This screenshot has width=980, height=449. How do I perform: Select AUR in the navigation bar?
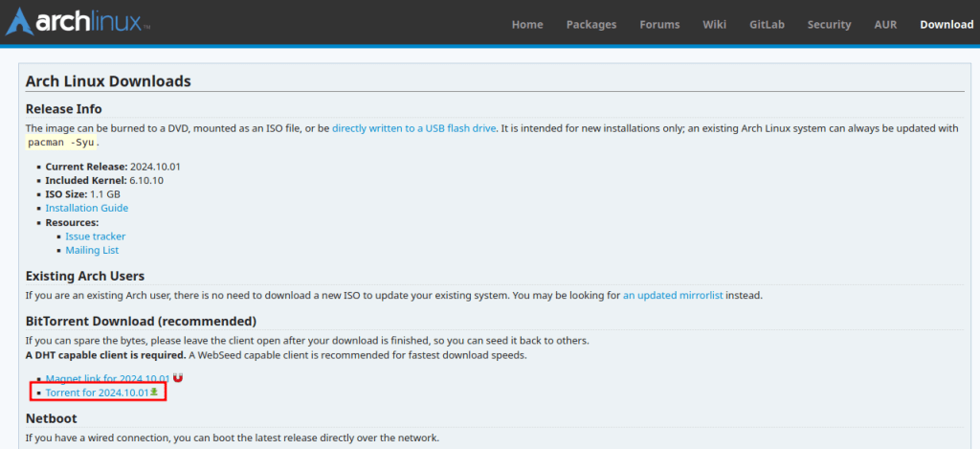click(x=885, y=24)
